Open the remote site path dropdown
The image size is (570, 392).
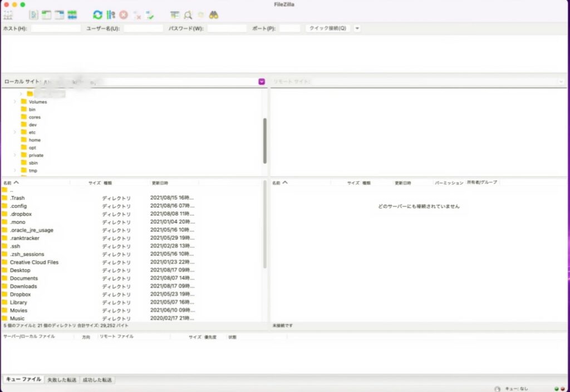tap(561, 82)
